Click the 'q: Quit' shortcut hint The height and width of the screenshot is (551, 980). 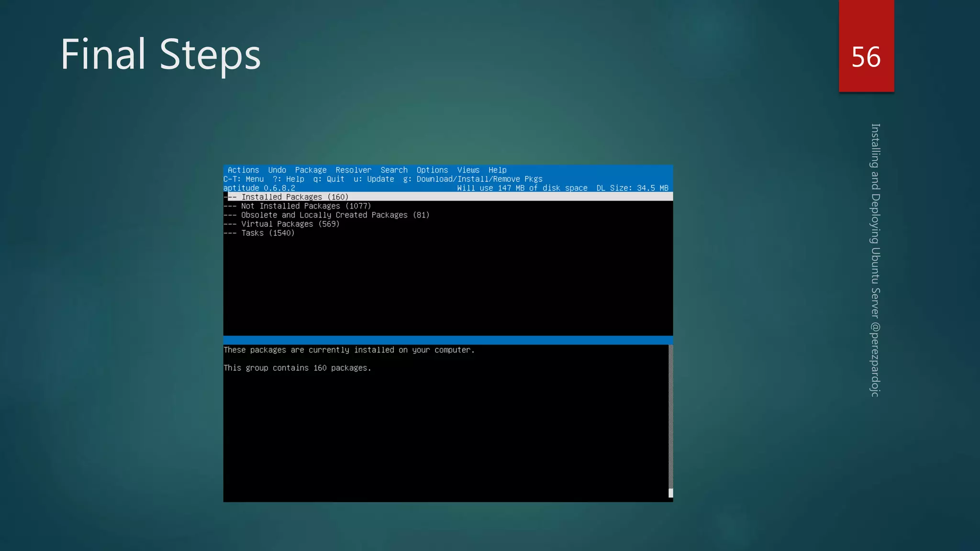pos(328,179)
